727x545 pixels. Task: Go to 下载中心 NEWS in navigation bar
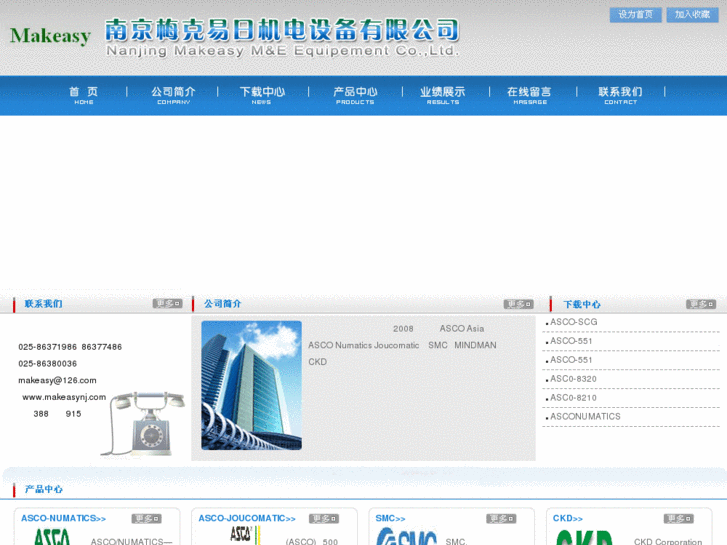point(262,95)
